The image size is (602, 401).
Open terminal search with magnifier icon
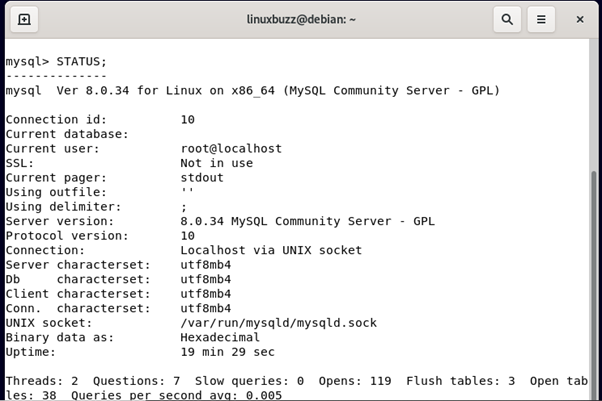tap(507, 19)
